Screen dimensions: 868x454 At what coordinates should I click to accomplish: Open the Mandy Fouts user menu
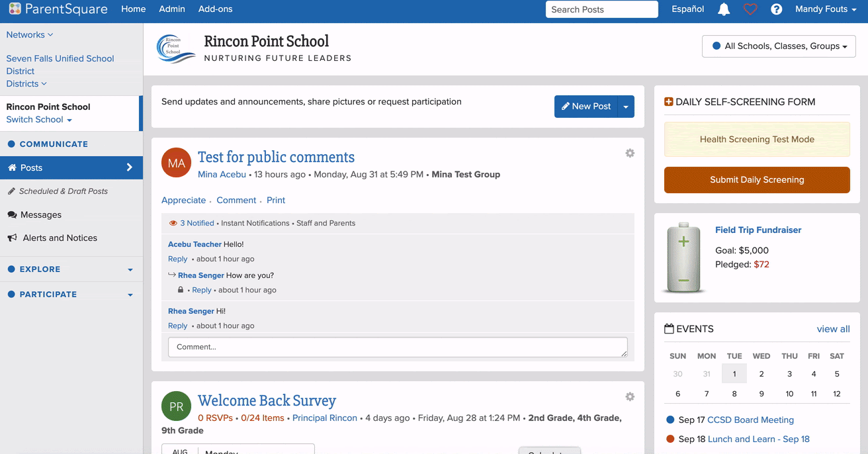pyautogui.click(x=826, y=9)
